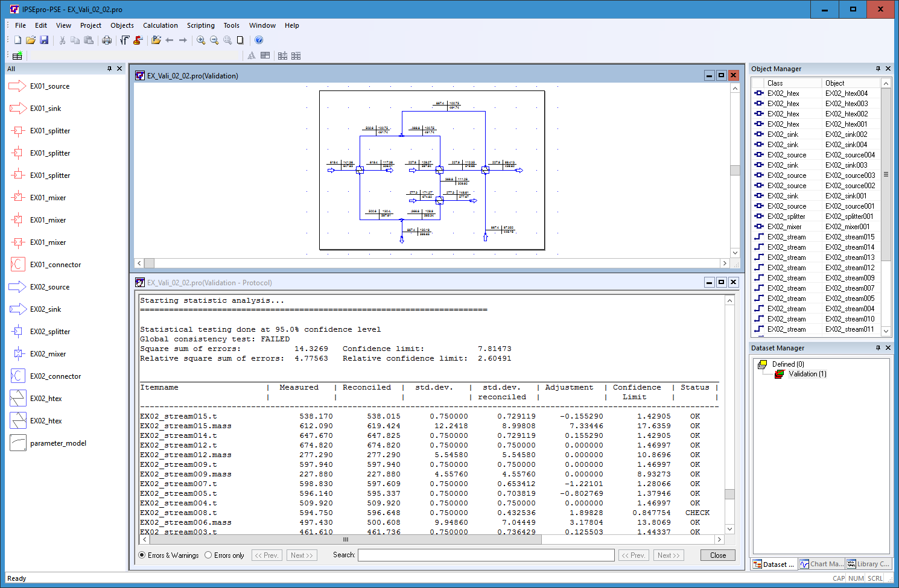
Task: Click the protocol Search input field
Action: click(x=486, y=555)
